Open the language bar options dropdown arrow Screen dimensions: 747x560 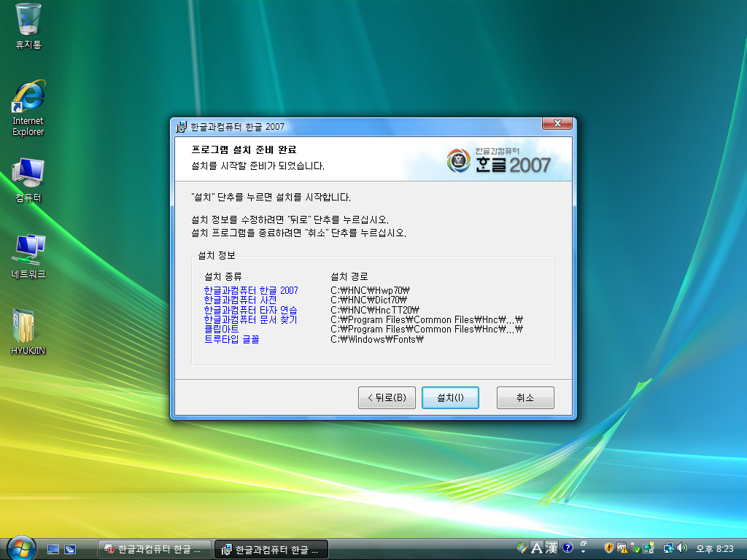pos(584,552)
